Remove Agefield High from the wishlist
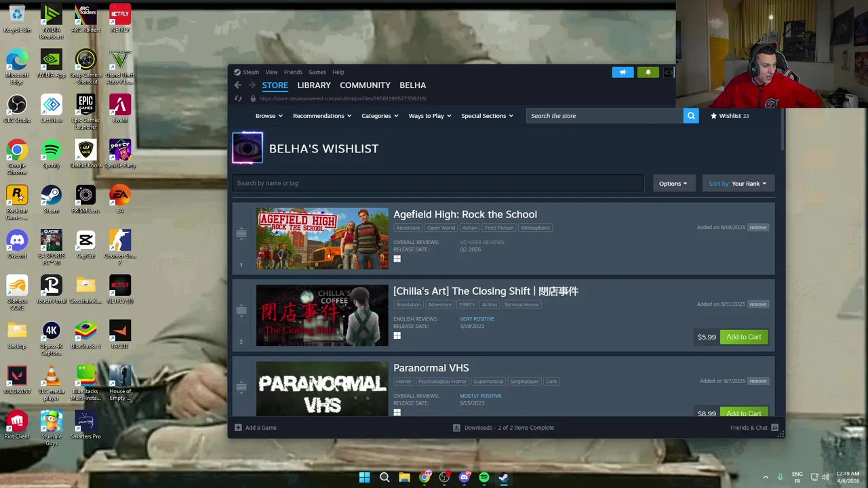This screenshot has height=488, width=868. (x=758, y=228)
